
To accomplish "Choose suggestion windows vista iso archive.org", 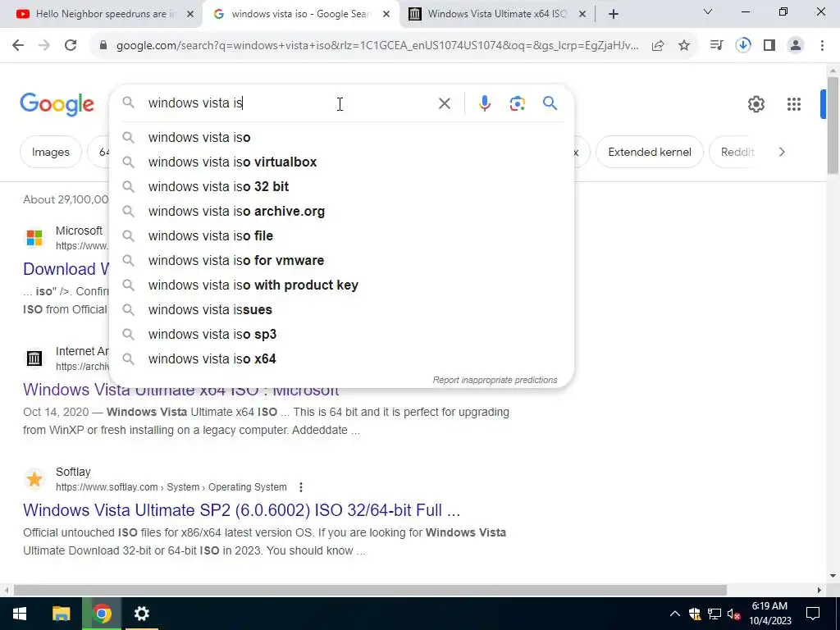I will [341, 211].
